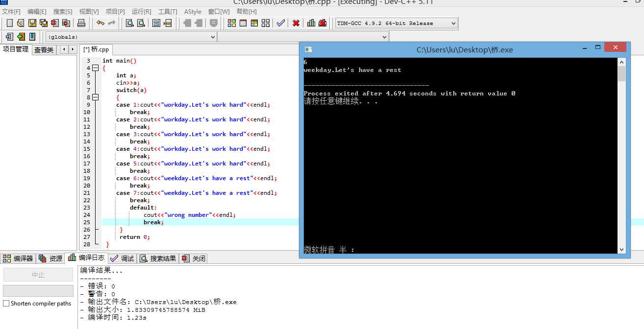Open the AStyle menu
Image resolution: width=644 pixels, height=329 pixels.
(x=193, y=11)
